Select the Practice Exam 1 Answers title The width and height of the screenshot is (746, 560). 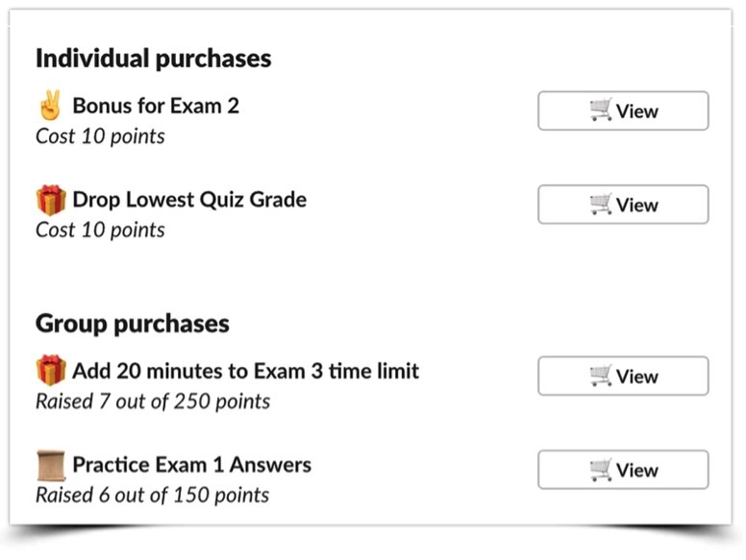click(x=191, y=465)
